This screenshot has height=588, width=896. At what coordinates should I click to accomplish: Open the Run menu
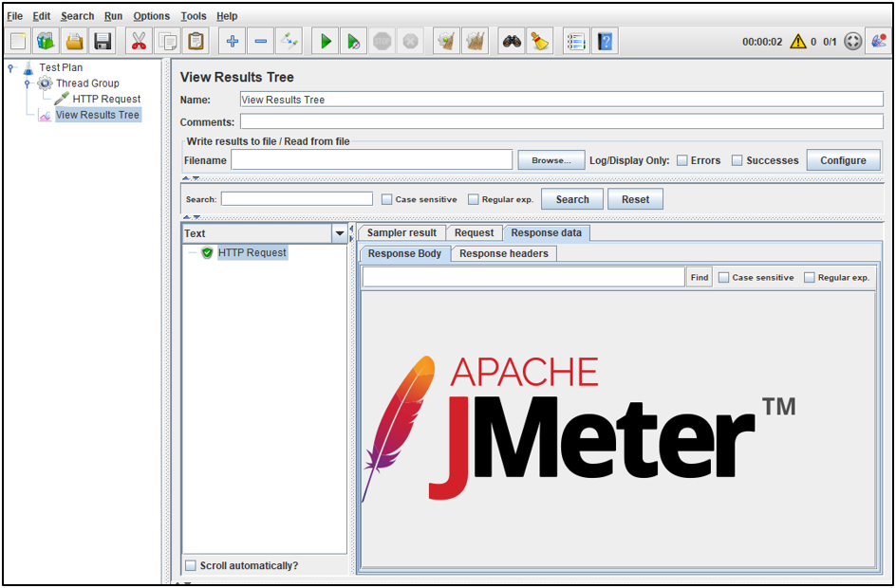coord(114,16)
